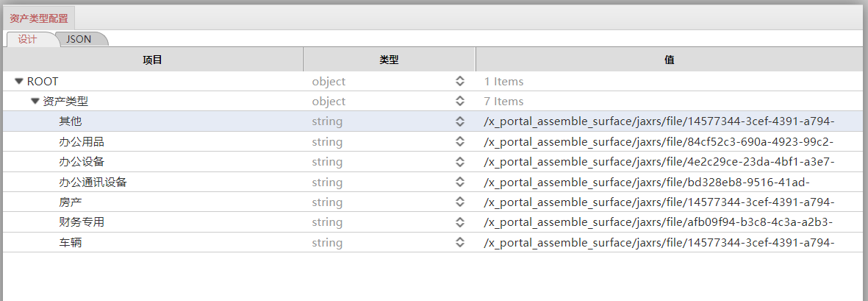Change type selector for 办公设备 row

[x=460, y=162]
